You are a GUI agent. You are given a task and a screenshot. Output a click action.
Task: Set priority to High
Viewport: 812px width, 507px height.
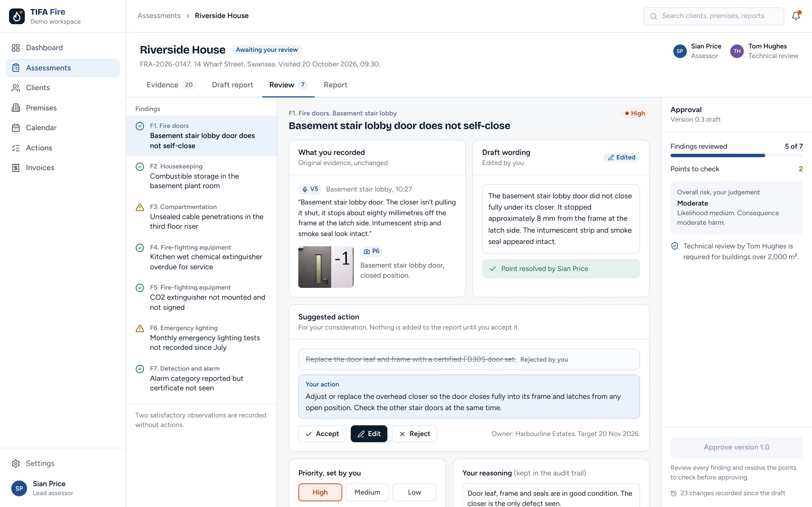pos(320,492)
